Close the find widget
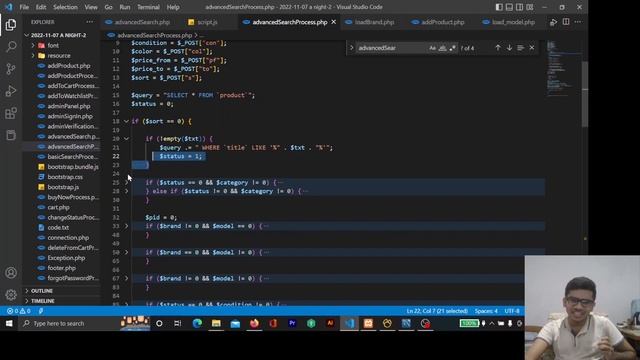 532,48
